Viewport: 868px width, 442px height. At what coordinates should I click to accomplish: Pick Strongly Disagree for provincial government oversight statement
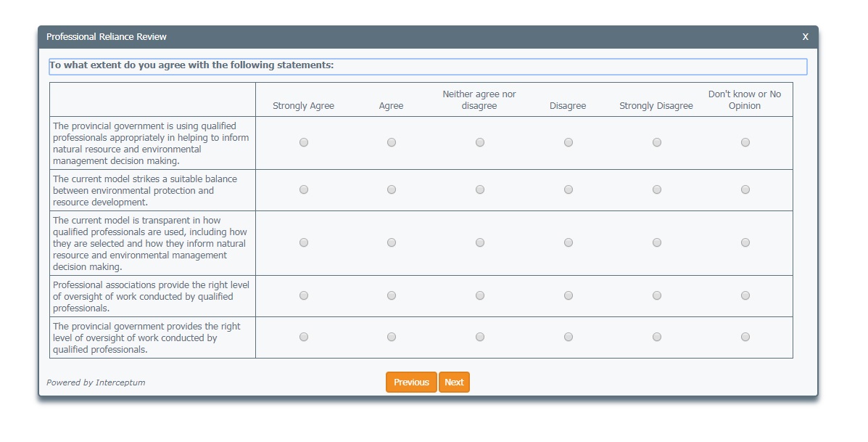657,337
